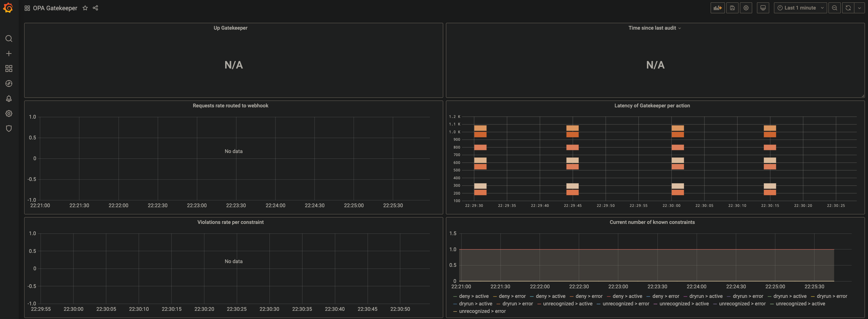Screen dimensions: 868x319
Task: Toggle the red deny > active legend series
Action: tap(627, 296)
